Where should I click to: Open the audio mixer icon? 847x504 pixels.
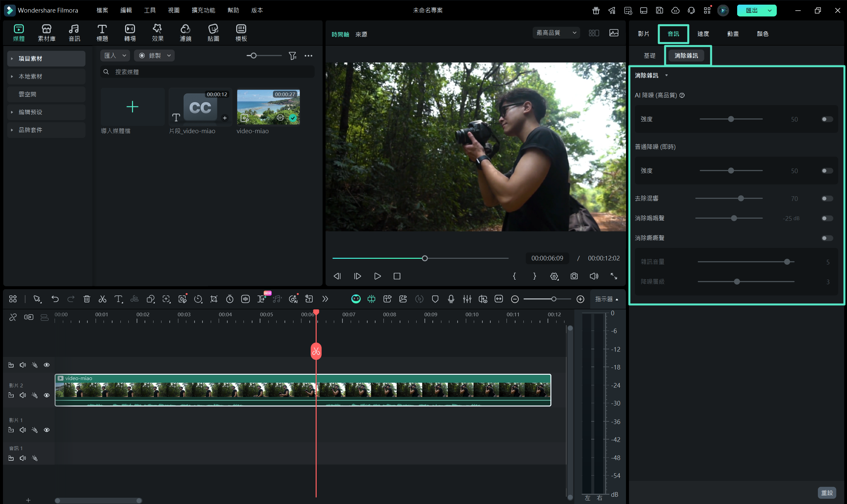pos(467,299)
